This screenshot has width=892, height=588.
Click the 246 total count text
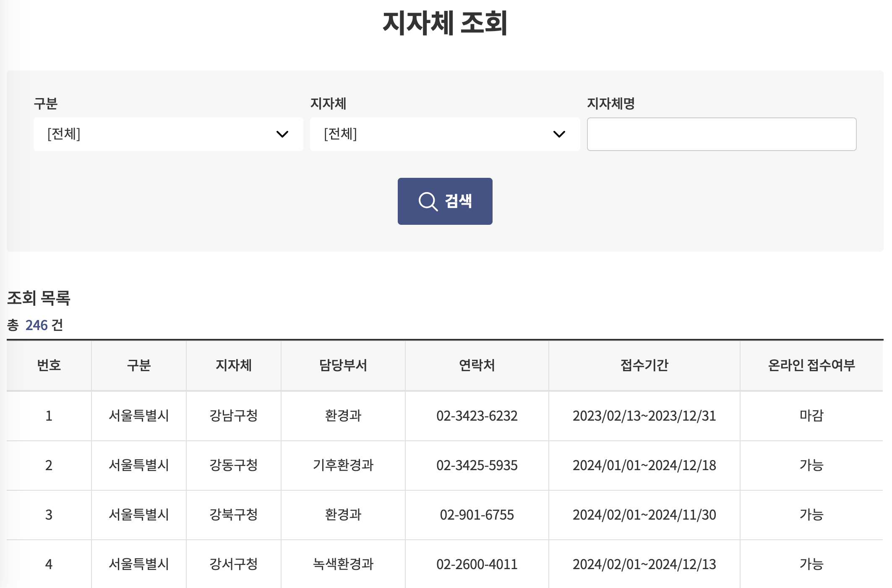click(37, 325)
